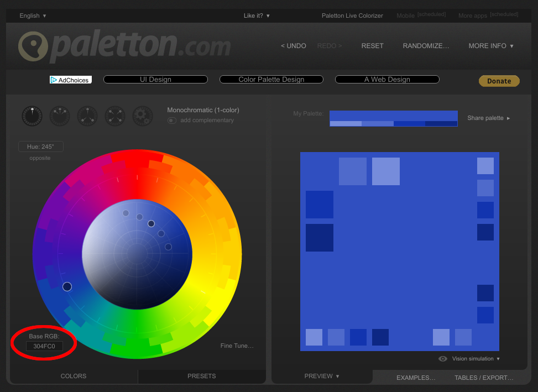Click the opposite hue link
Viewport: 538px width, 392px height.
[40, 158]
